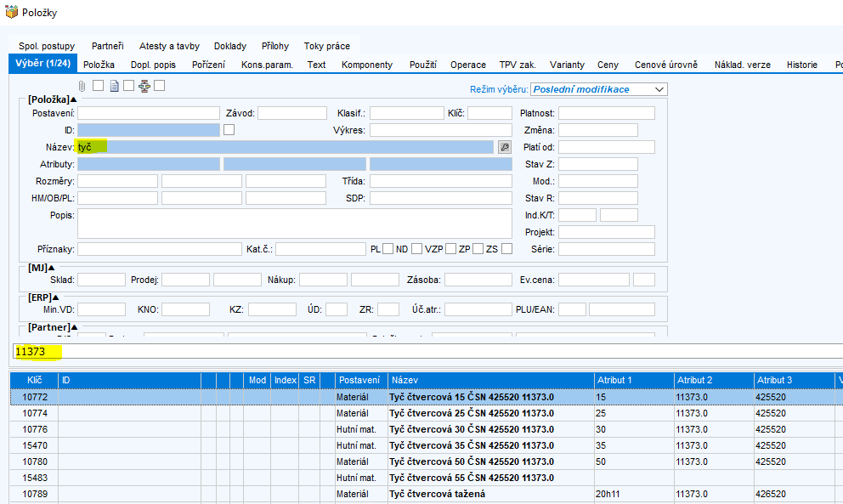Click the structure diagram icon
Viewport: 843px width, 504px height.
[144, 86]
